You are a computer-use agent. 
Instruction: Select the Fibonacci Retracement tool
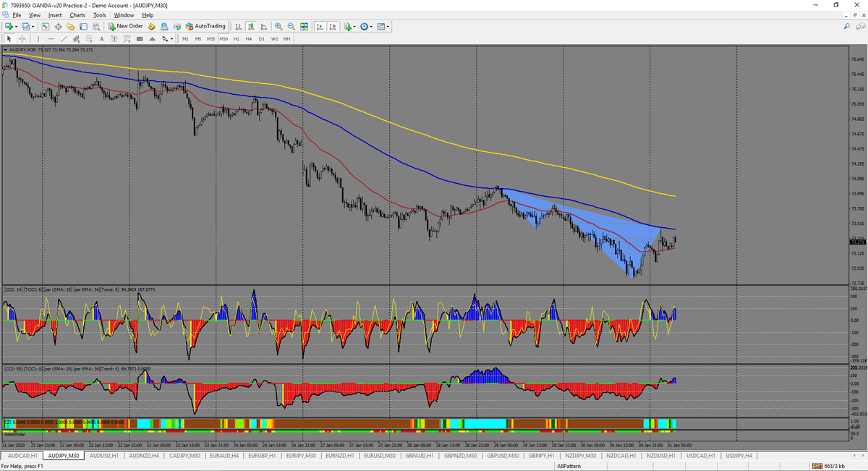coord(89,38)
